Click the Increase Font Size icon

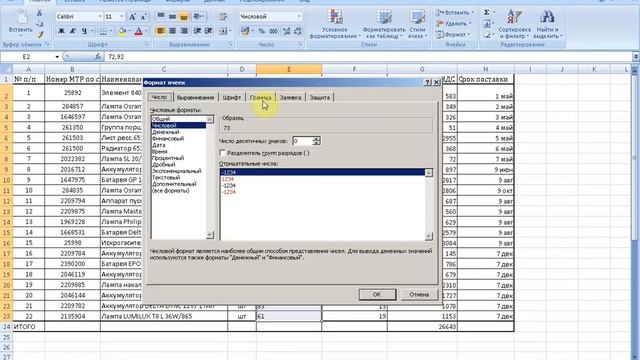coord(132,17)
